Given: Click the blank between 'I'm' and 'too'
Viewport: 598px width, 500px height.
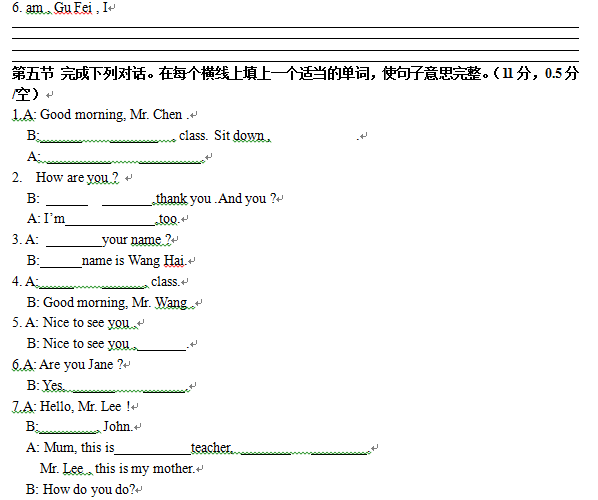Looking at the screenshot, I should pos(110,223).
